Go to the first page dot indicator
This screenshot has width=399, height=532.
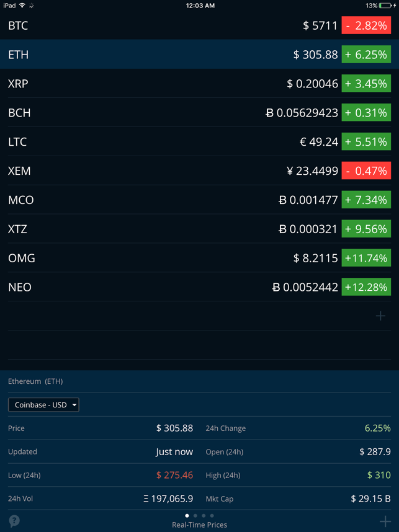187,516
